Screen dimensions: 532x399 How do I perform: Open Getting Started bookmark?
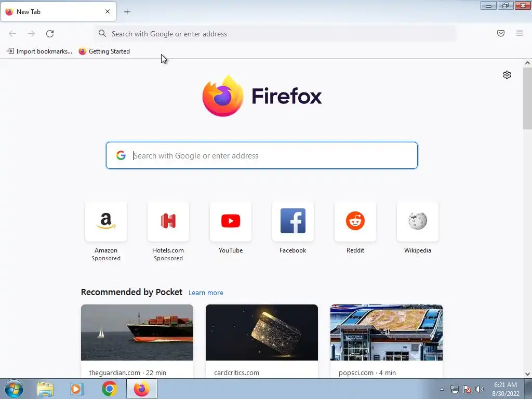pos(104,51)
